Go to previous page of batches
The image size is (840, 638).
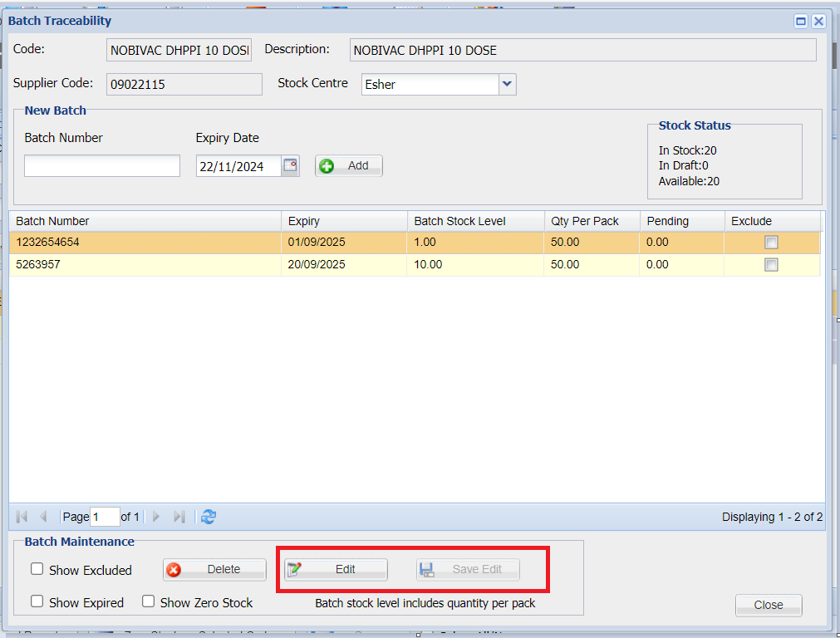coord(43,517)
